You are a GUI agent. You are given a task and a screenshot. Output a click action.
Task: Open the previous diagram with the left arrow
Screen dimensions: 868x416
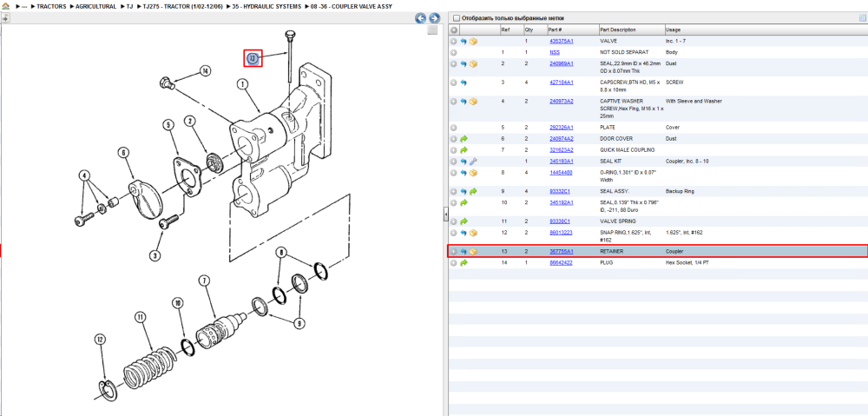[x=421, y=18]
